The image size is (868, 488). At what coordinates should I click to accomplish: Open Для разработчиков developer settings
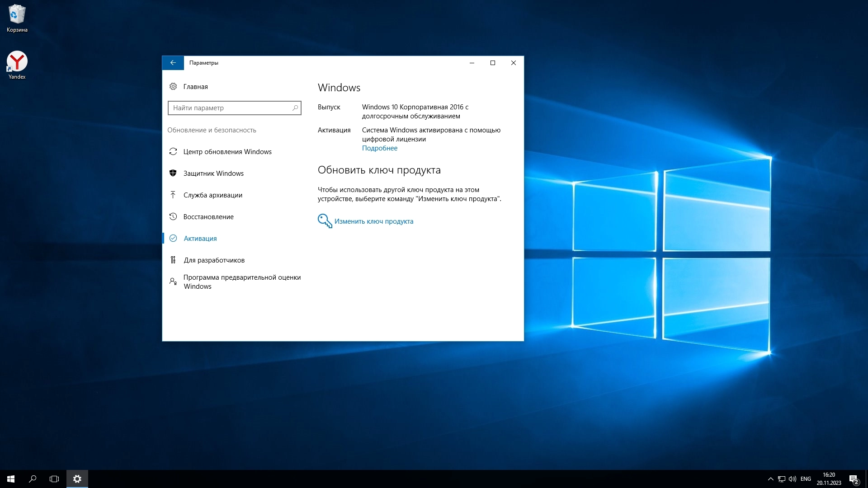point(213,260)
